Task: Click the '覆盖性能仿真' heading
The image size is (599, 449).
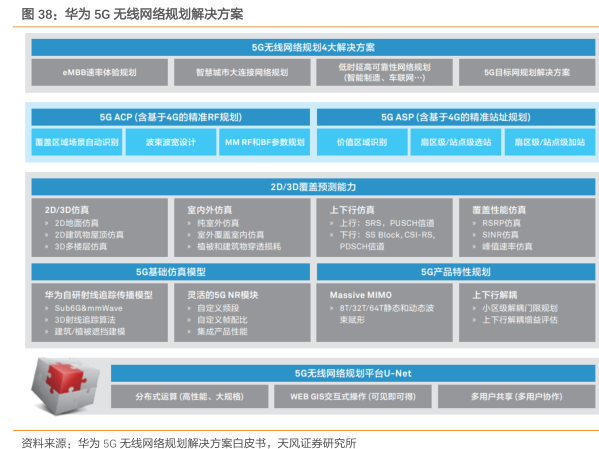Action: tap(499, 210)
